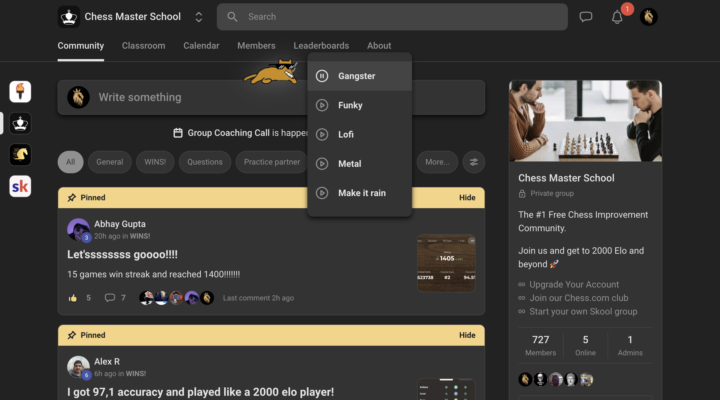Filter posts by Questions
The height and width of the screenshot is (400, 720).
click(205, 162)
